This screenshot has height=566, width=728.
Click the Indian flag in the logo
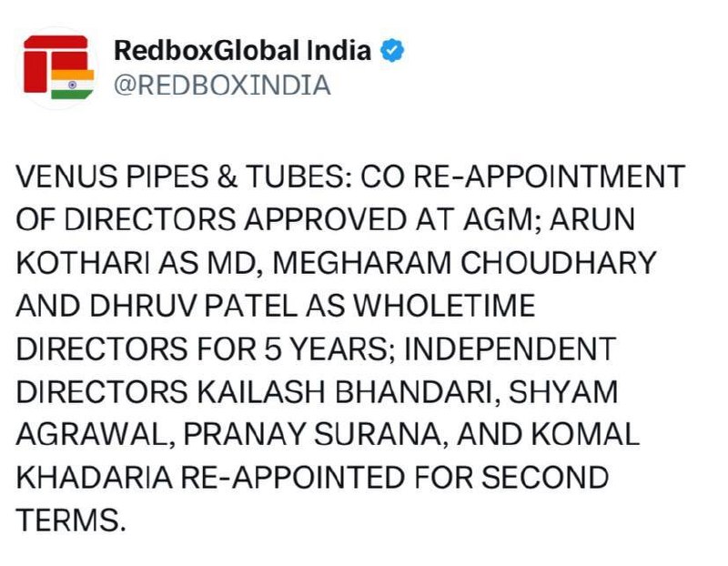73,84
